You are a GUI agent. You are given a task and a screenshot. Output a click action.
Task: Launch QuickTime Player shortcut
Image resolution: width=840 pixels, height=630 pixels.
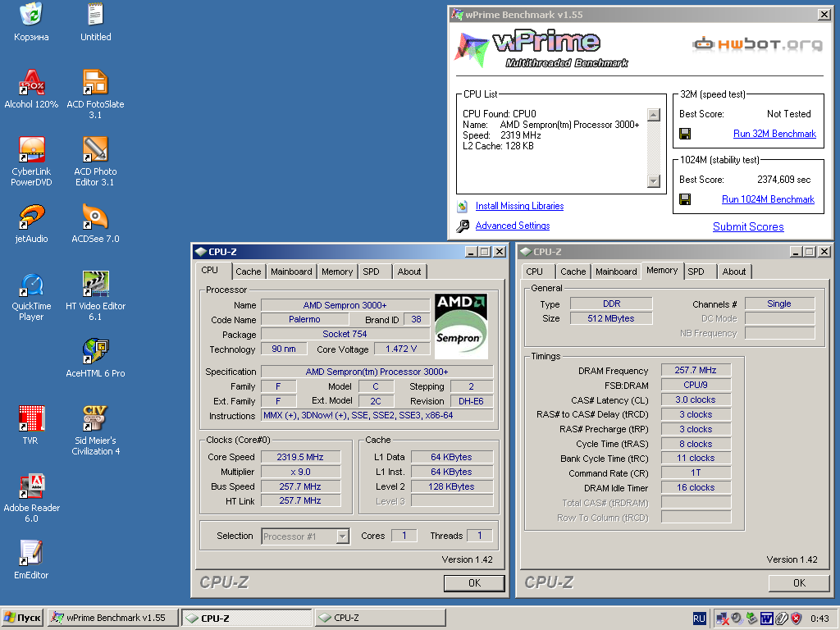(x=31, y=285)
